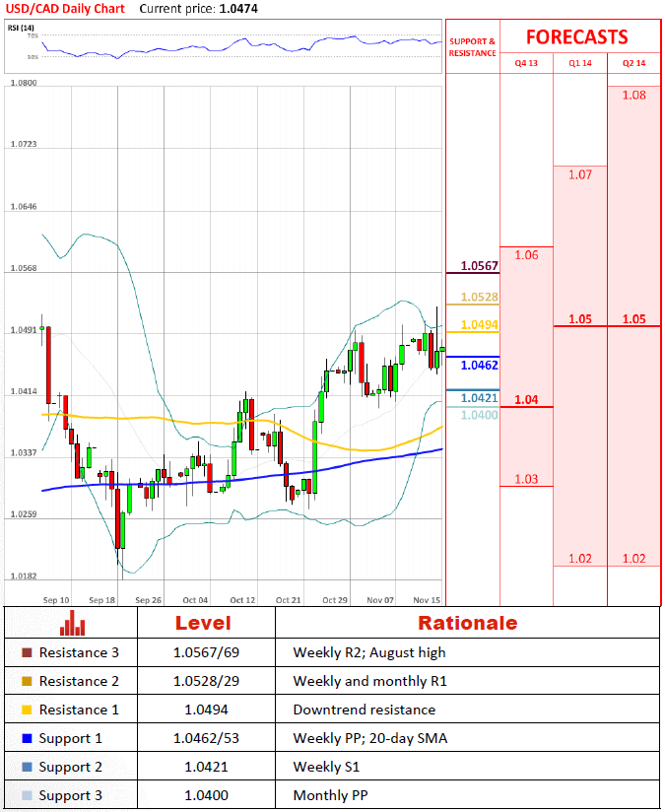Click the level cell 1.0400 in table
The height and width of the screenshot is (812, 665).
coord(206,795)
